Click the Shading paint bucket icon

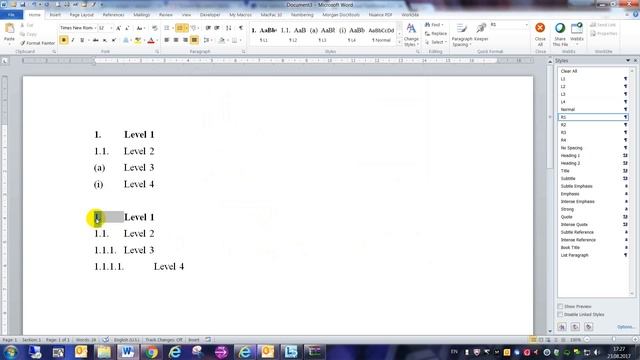[221, 40]
